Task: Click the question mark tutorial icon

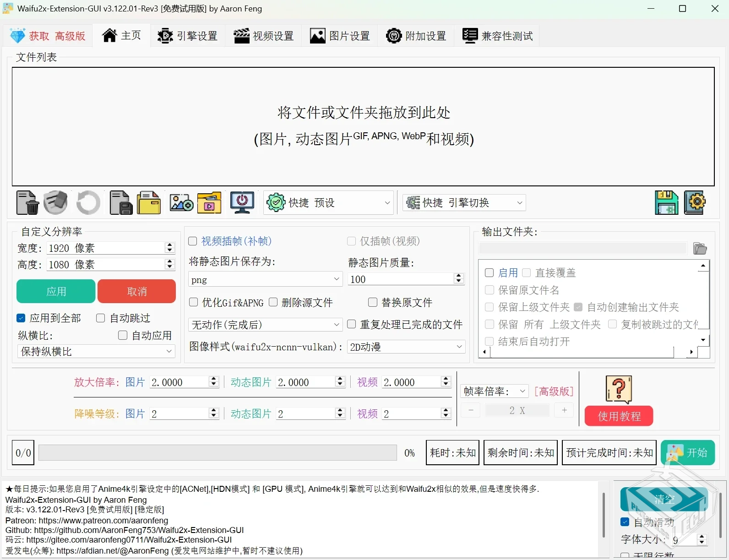Action: [619, 389]
